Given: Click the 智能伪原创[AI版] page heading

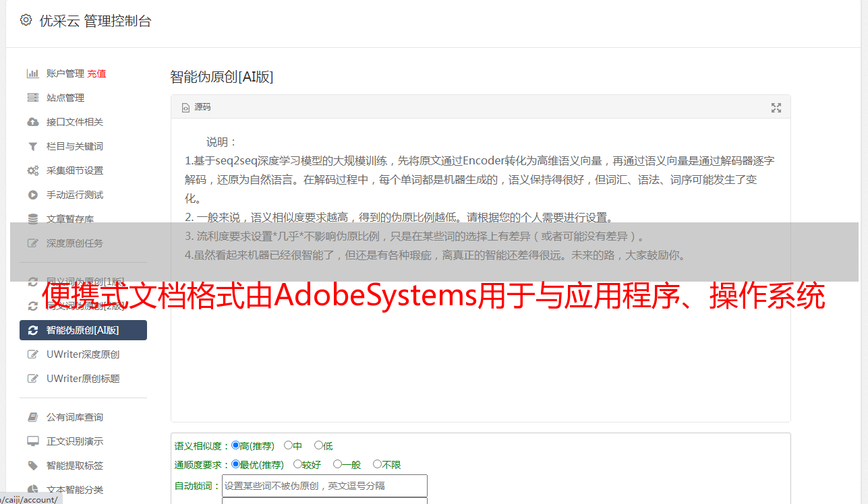Looking at the screenshot, I should 222,77.
